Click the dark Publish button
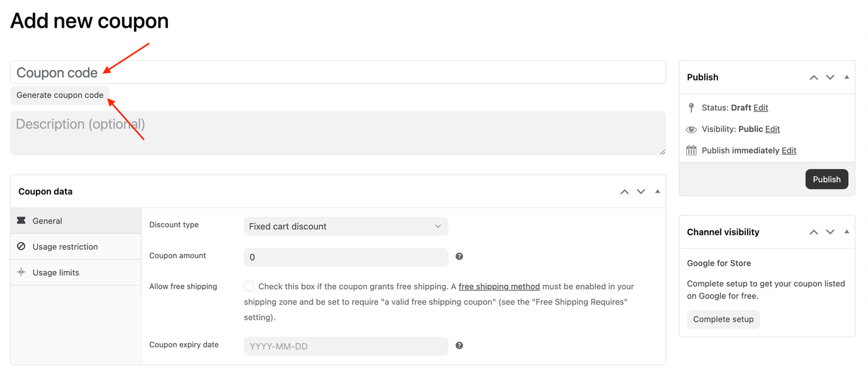 (x=826, y=179)
